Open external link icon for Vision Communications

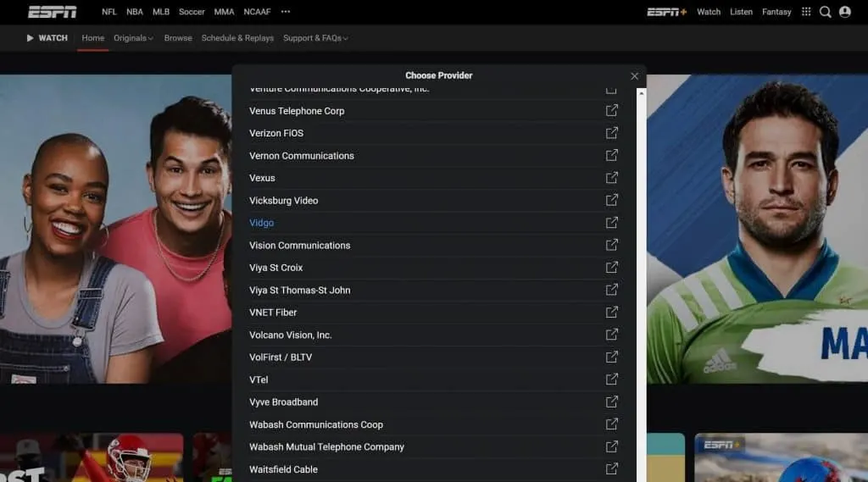coord(611,245)
